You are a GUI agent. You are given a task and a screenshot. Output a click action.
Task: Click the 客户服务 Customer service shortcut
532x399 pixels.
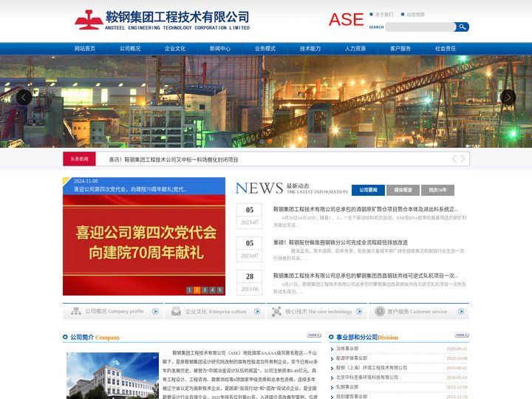click(x=419, y=311)
